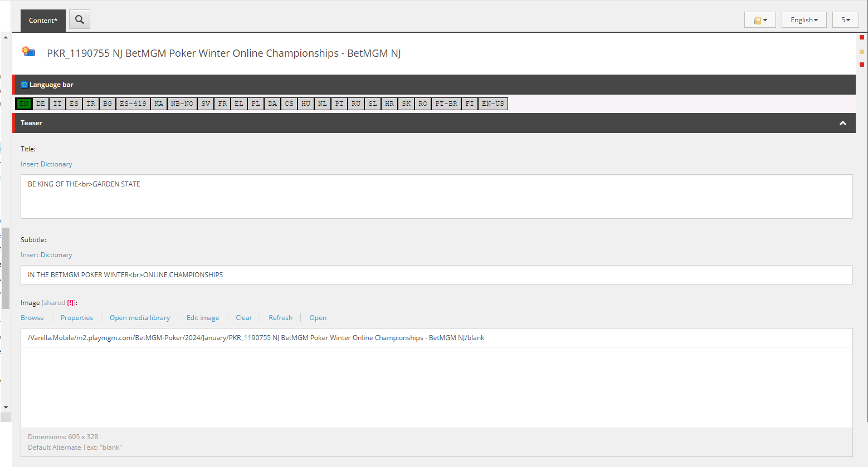
Task: Select the DE language button
Action: [41, 104]
